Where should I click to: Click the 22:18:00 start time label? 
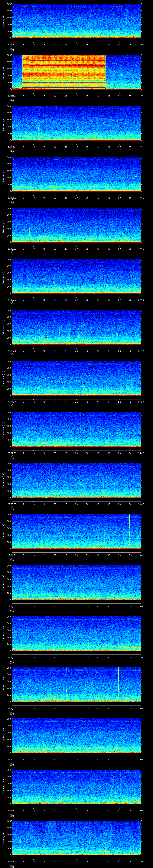coord(12,249)
